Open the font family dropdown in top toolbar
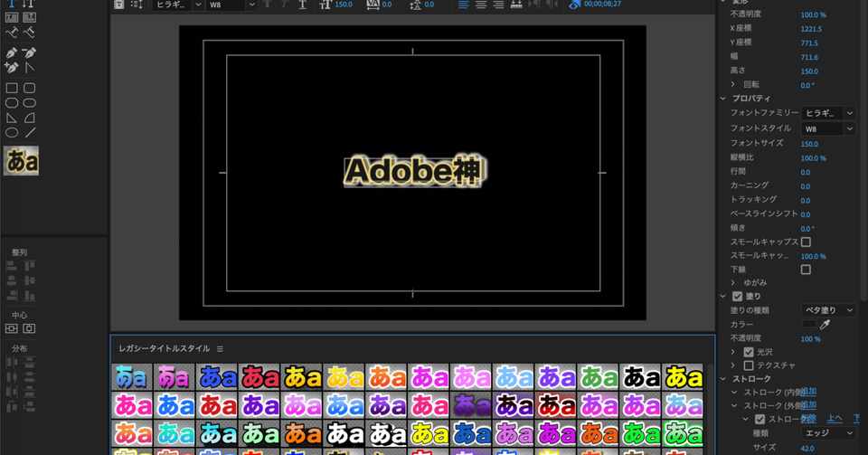 pos(179,5)
